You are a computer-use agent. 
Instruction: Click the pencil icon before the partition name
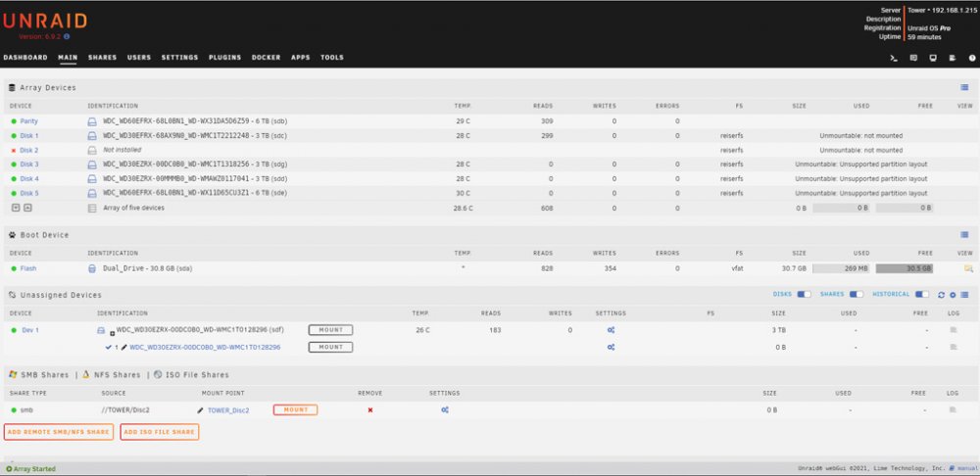pyautogui.click(x=123, y=348)
